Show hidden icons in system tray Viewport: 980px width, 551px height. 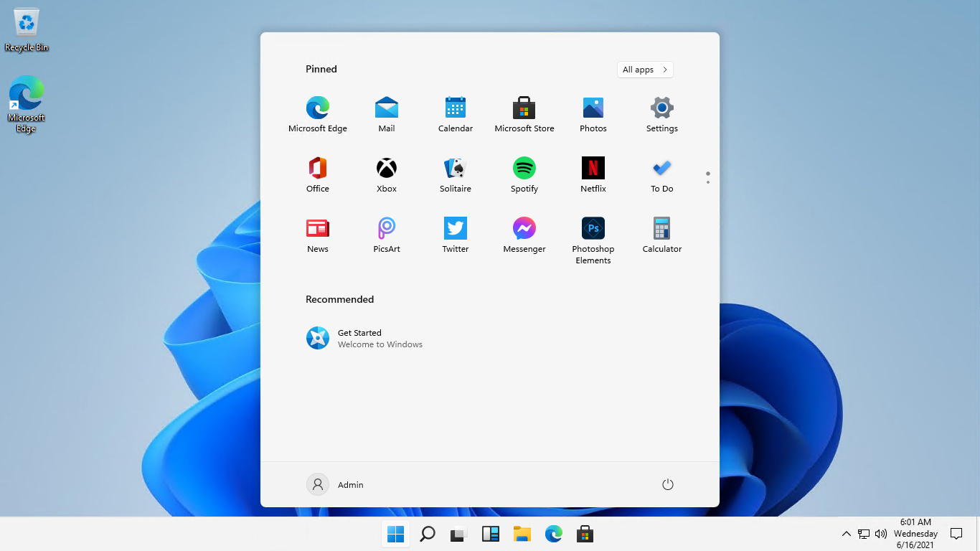tap(846, 534)
